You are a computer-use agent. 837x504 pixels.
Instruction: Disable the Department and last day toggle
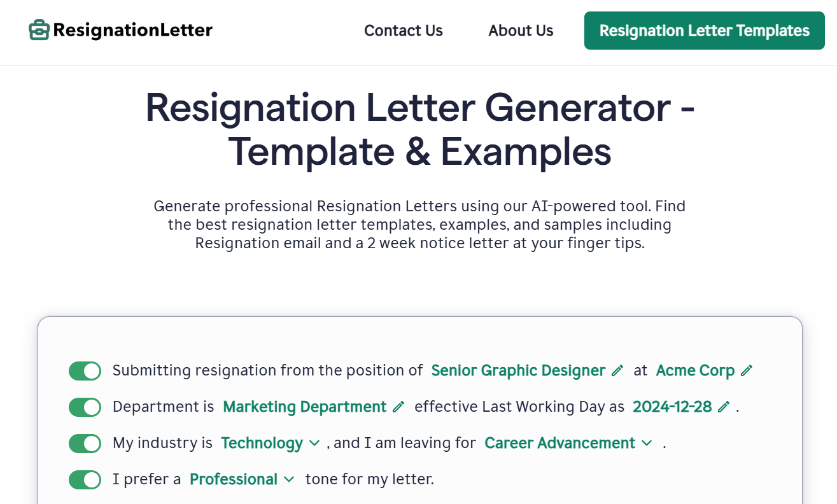[85, 407]
